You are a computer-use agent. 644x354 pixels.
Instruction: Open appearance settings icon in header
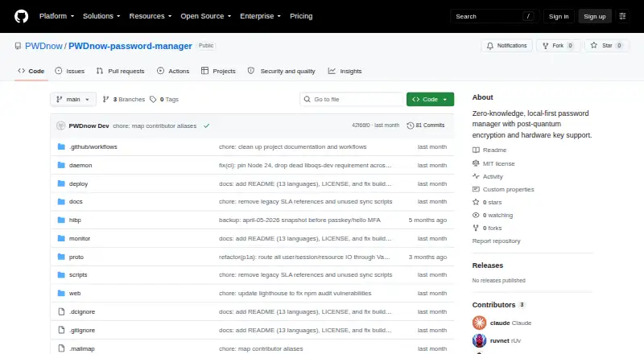[x=622, y=16]
